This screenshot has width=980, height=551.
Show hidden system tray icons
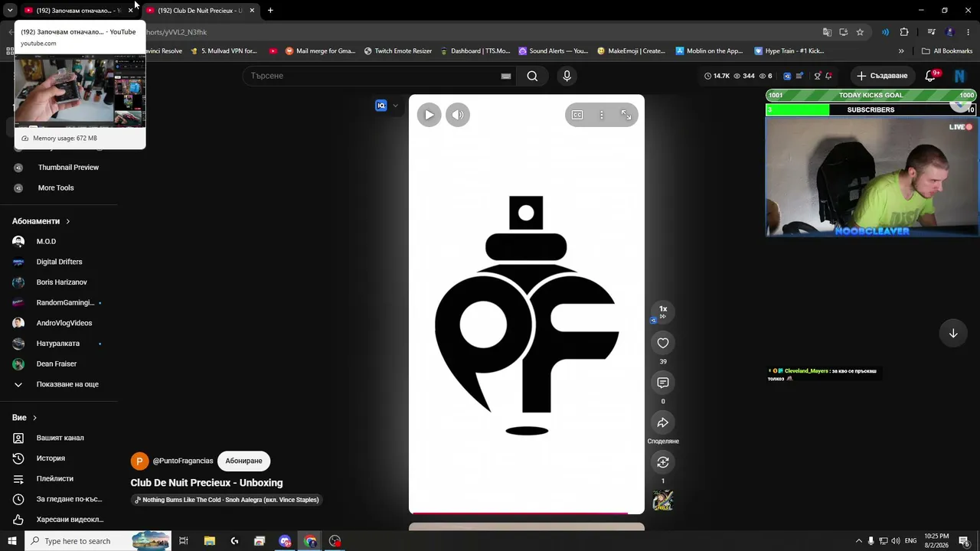[858, 541]
